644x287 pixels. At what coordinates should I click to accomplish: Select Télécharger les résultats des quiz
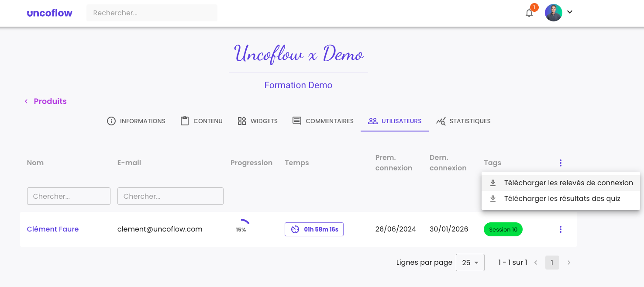point(561,199)
